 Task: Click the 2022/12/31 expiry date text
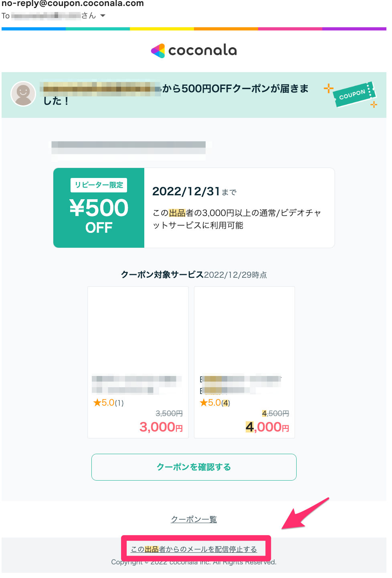point(186,191)
